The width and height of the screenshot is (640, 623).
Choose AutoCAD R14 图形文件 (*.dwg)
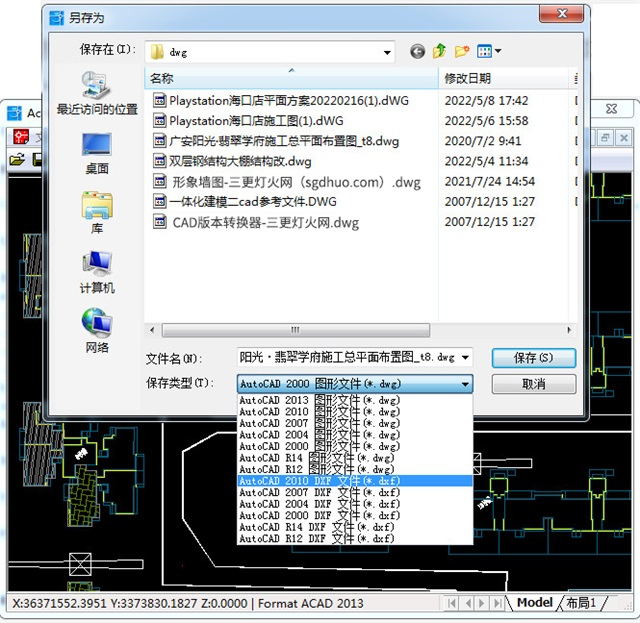[355, 458]
